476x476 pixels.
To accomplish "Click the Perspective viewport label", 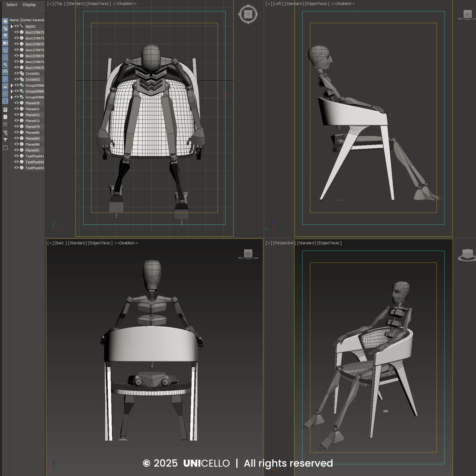I will pos(283,243).
